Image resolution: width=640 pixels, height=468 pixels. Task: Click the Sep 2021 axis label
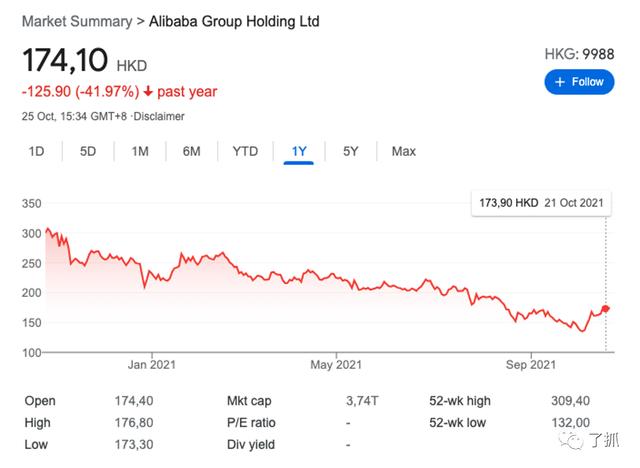pos(530,365)
